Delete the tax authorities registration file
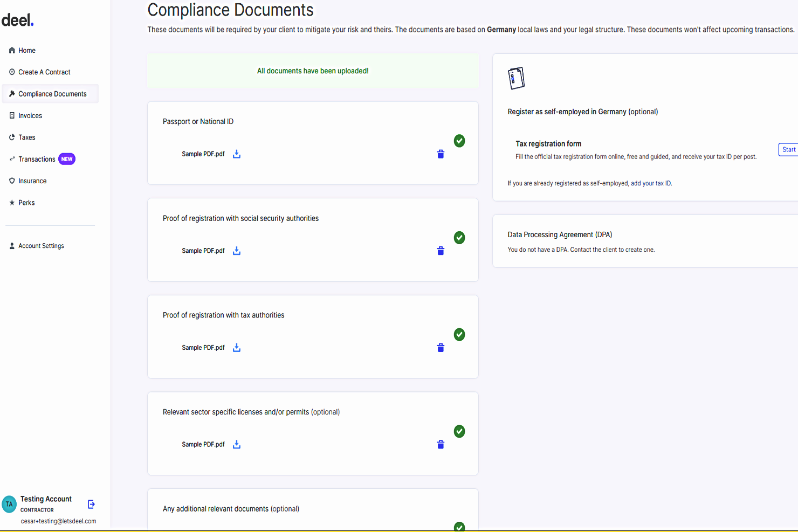The height and width of the screenshot is (532, 798). coord(441,348)
